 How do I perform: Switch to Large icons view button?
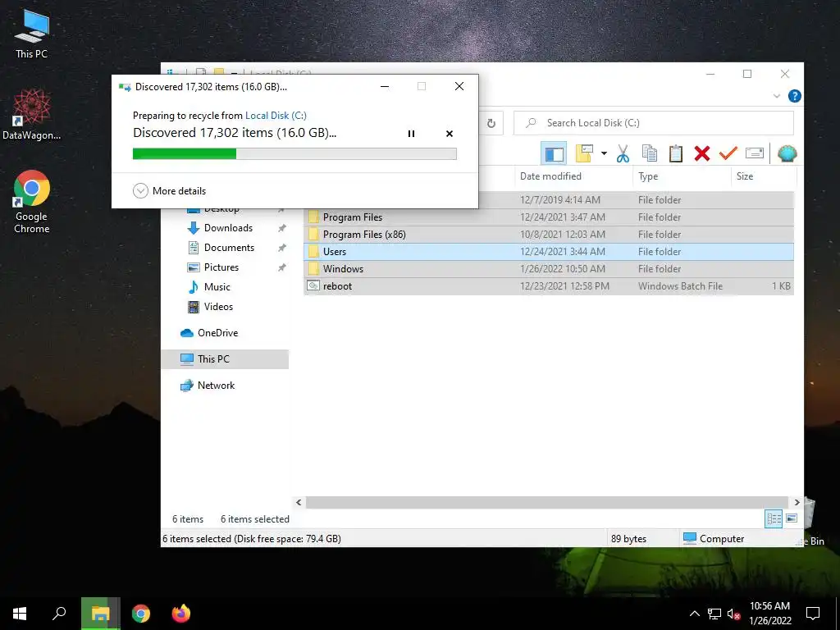tap(792, 518)
